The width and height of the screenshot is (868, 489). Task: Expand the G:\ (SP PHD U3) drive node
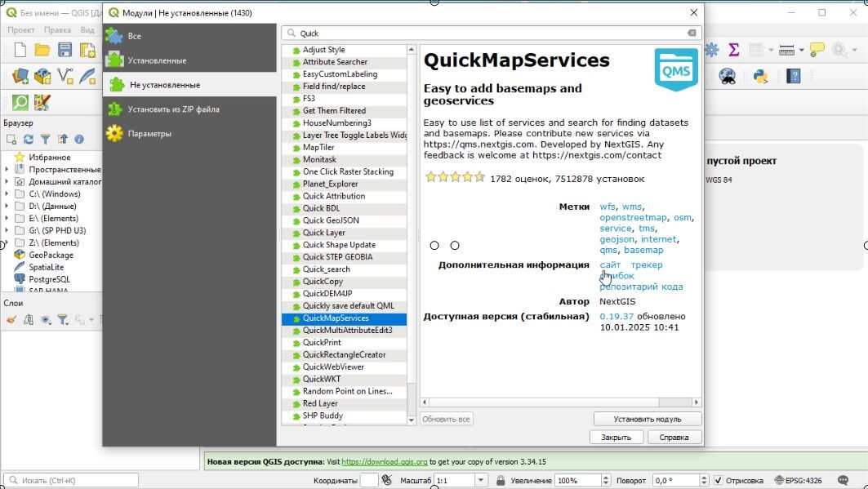click(7, 230)
